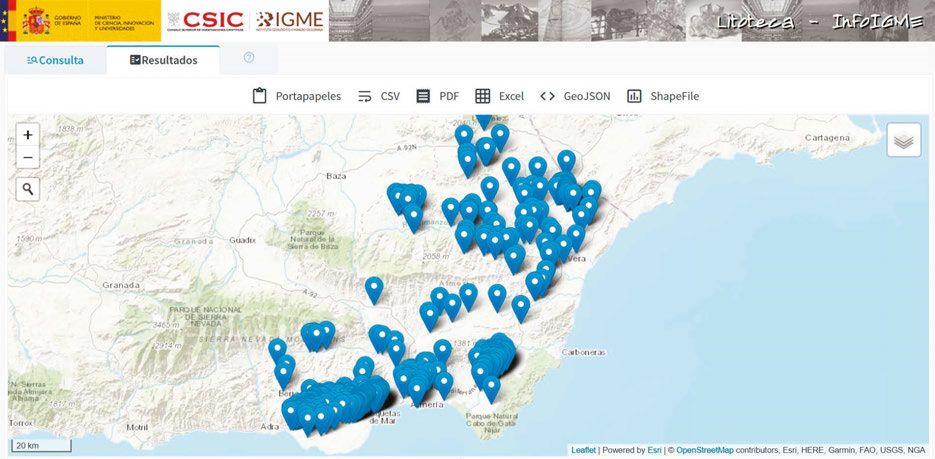The width and height of the screenshot is (935, 459).
Task: Click the Carboneras label on map
Action: point(584,352)
